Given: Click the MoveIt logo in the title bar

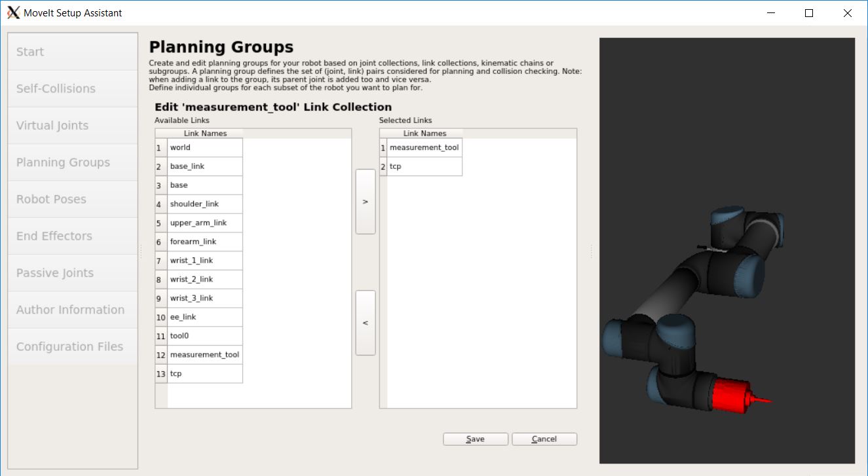Looking at the screenshot, I should pyautogui.click(x=13, y=12).
